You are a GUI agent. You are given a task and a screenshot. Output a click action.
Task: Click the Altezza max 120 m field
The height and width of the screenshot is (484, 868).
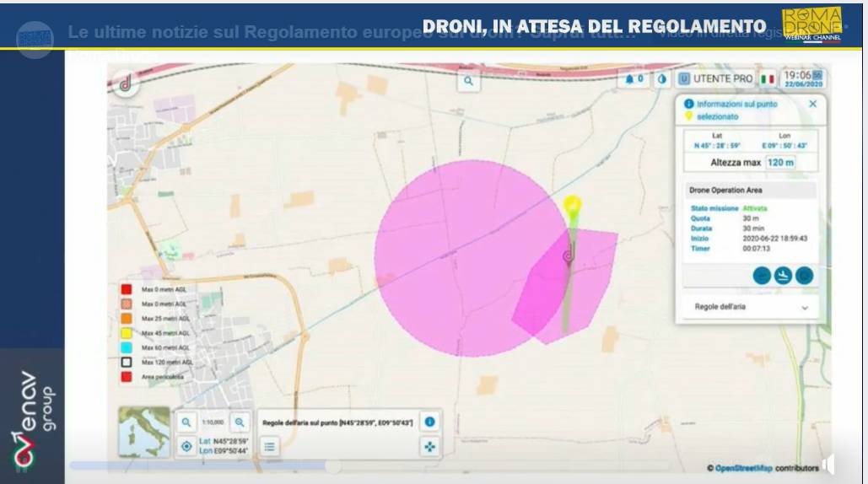(780, 162)
